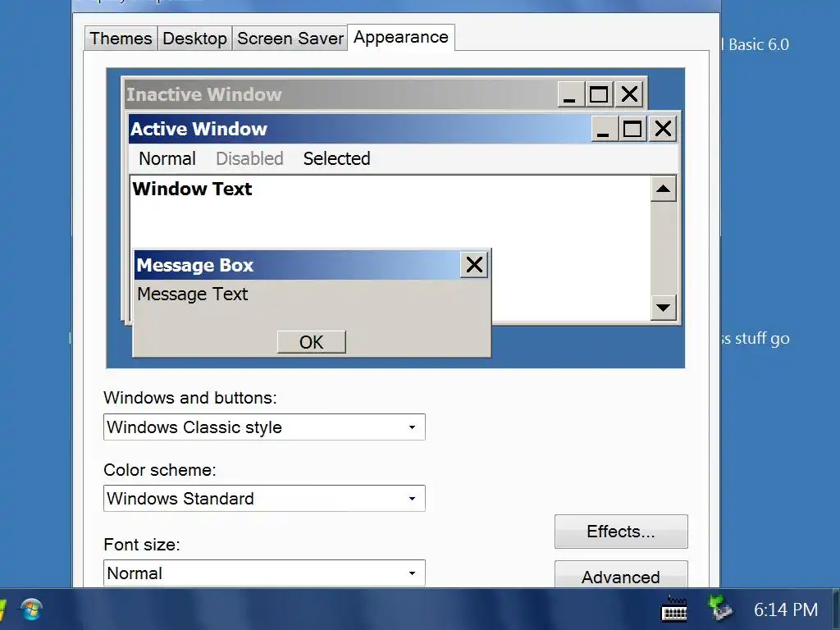Click the Windows Start orb

pyautogui.click(x=32, y=609)
